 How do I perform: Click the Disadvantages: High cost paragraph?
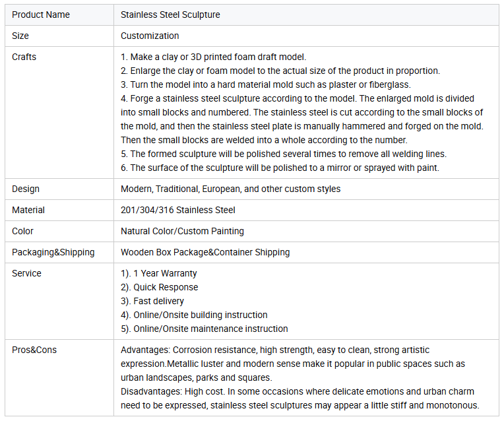300,399
